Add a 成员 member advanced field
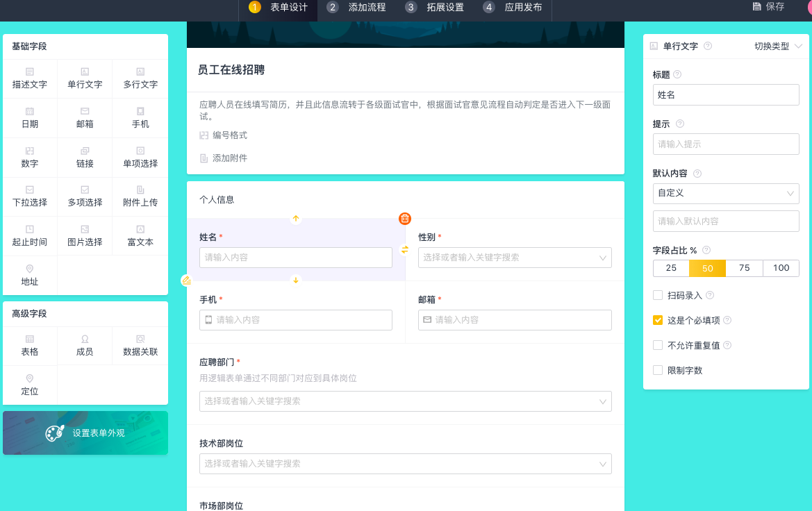This screenshot has height=511, width=812. [x=85, y=346]
